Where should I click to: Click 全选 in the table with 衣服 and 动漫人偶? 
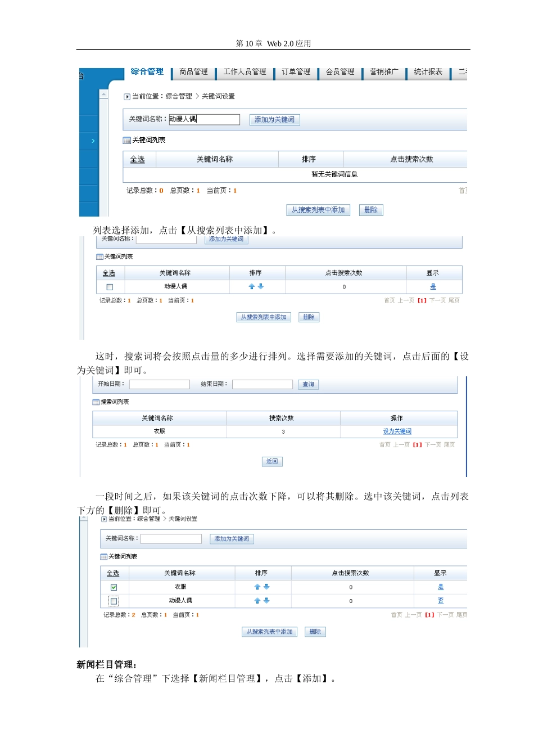tap(113, 573)
